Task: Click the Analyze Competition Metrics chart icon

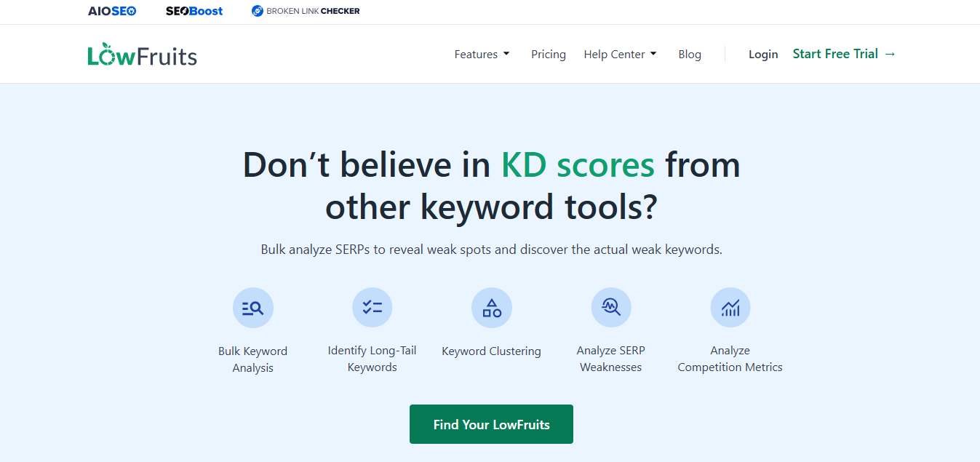Action: point(730,307)
